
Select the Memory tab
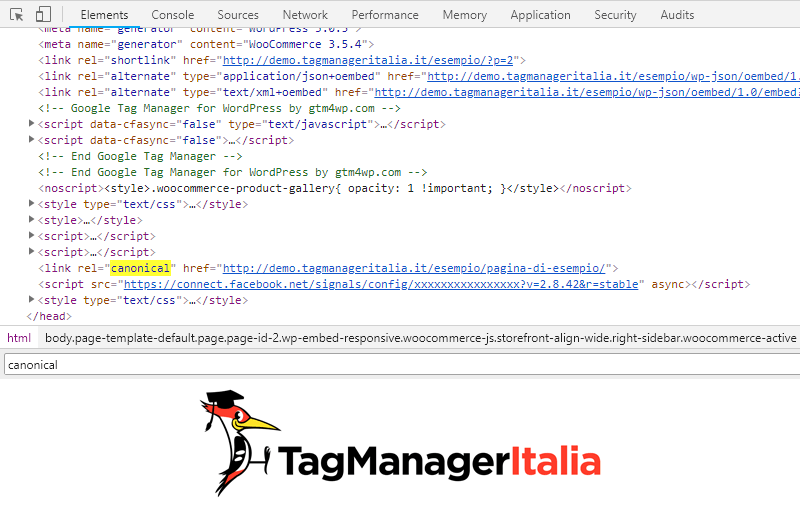click(464, 15)
